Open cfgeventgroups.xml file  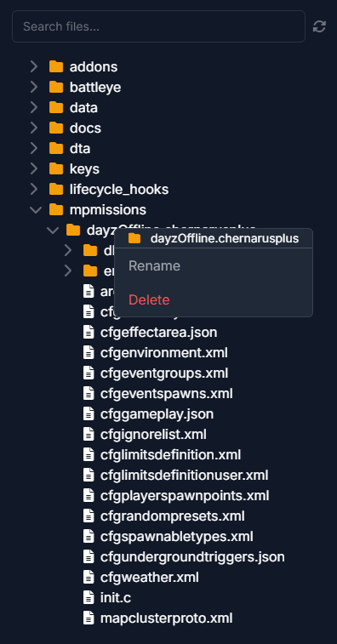pos(164,373)
